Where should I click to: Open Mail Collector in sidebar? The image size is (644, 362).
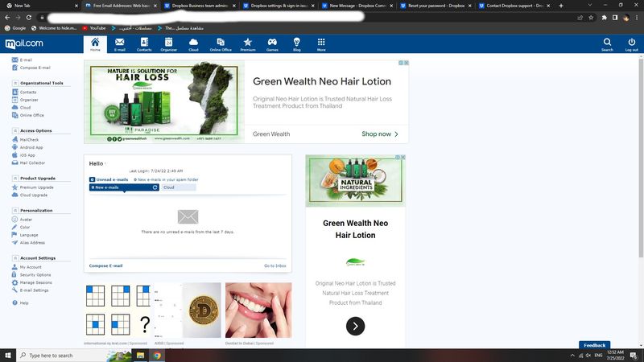pos(28,163)
